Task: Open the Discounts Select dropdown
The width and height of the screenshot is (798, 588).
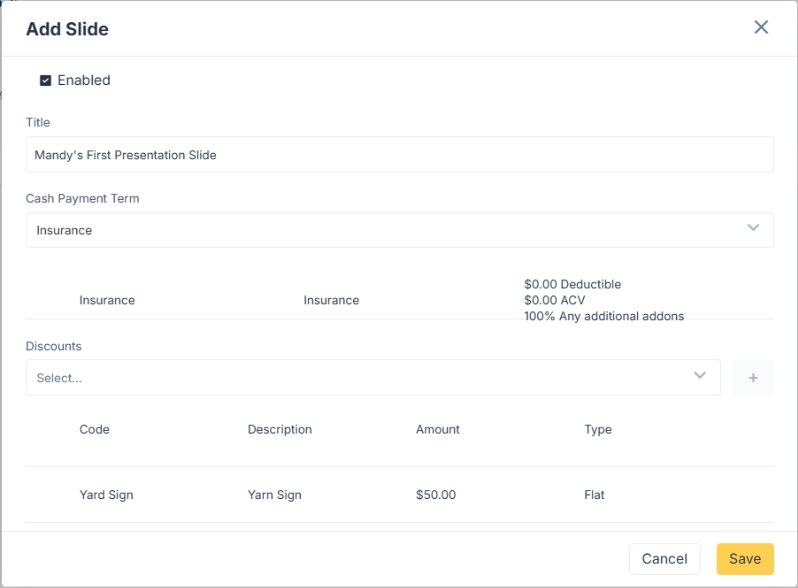Action: (360, 378)
